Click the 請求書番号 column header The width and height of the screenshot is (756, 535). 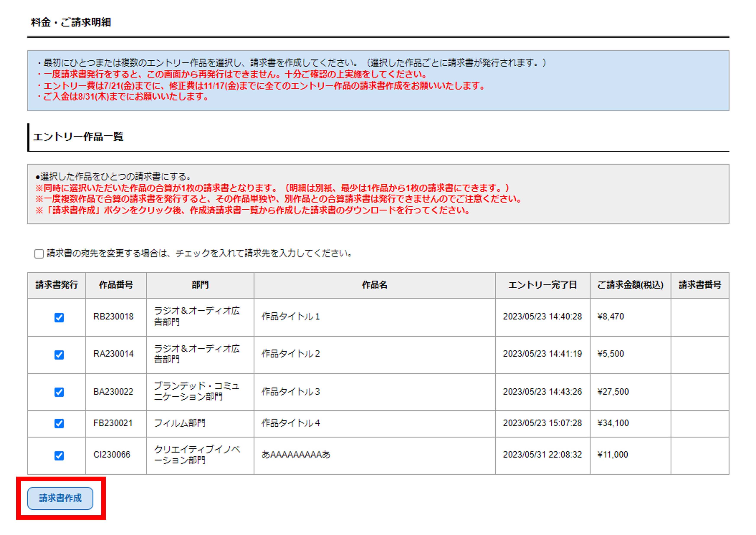pos(700,285)
